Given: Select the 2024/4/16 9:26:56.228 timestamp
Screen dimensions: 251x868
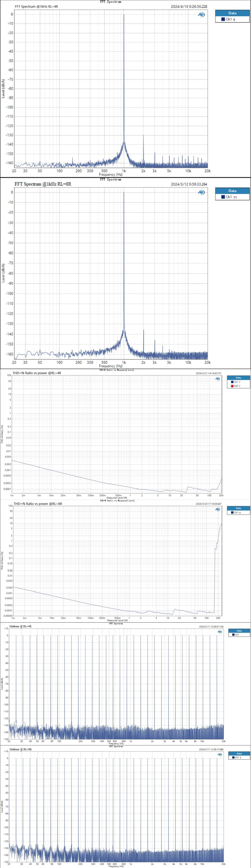Looking at the screenshot, I should (189, 6).
